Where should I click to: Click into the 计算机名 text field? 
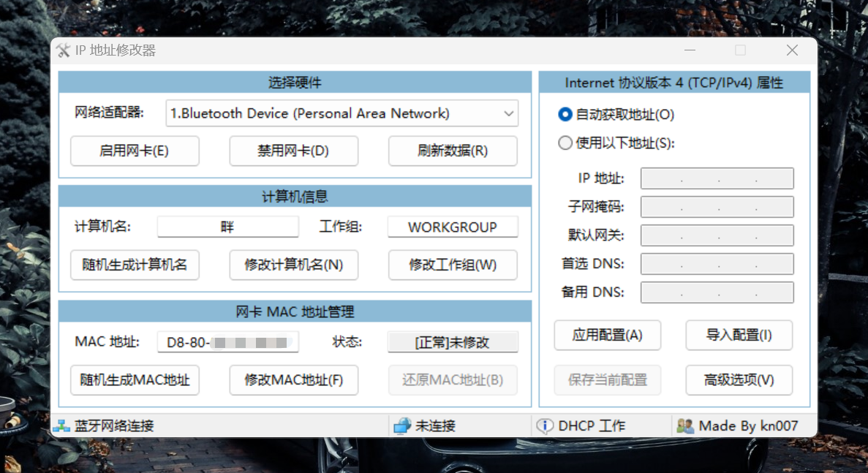pos(228,227)
